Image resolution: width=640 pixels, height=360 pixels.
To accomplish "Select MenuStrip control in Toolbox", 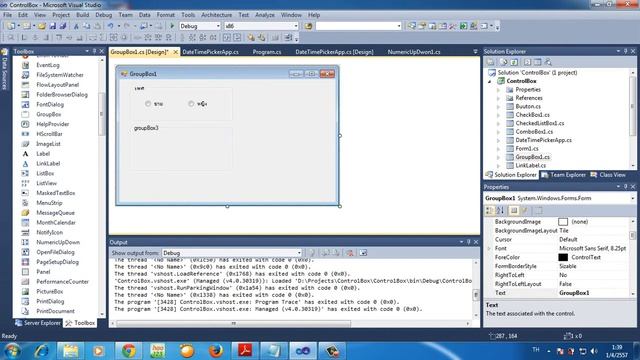I will click(x=49, y=203).
